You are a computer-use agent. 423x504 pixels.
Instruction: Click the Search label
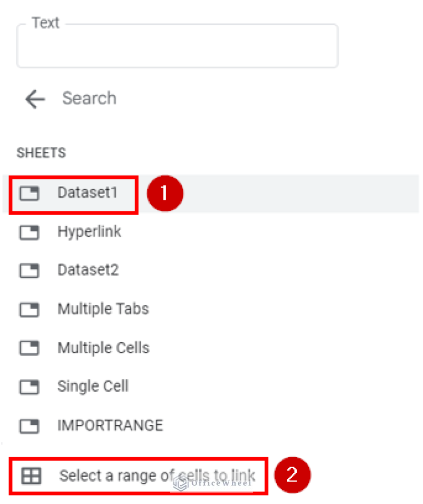pos(89,99)
